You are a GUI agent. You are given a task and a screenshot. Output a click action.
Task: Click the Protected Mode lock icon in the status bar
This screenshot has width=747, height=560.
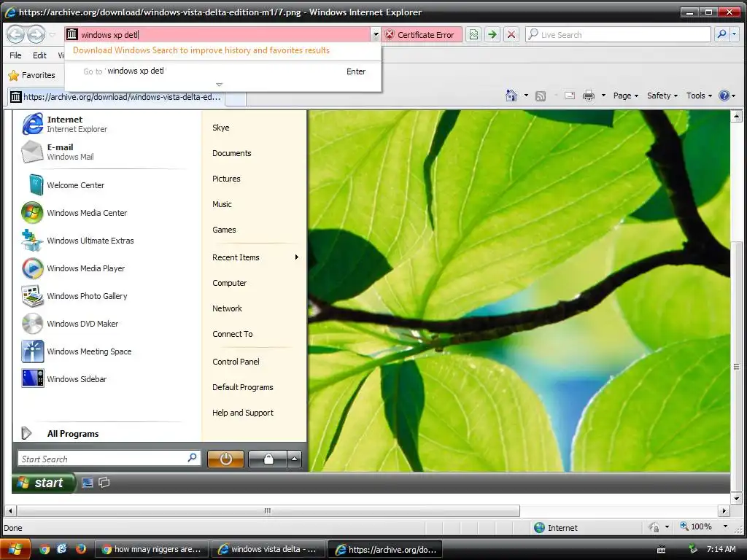coord(654,527)
